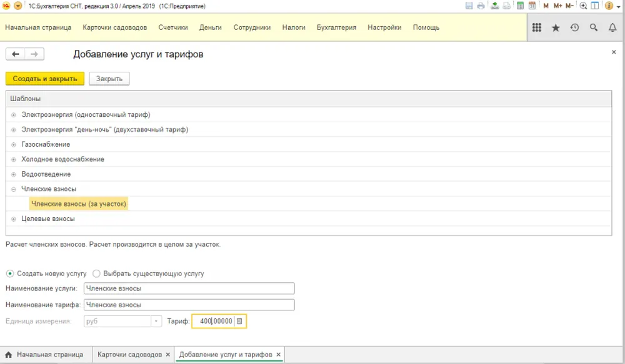Open Налоги section
625x364 pixels.
[x=294, y=27]
